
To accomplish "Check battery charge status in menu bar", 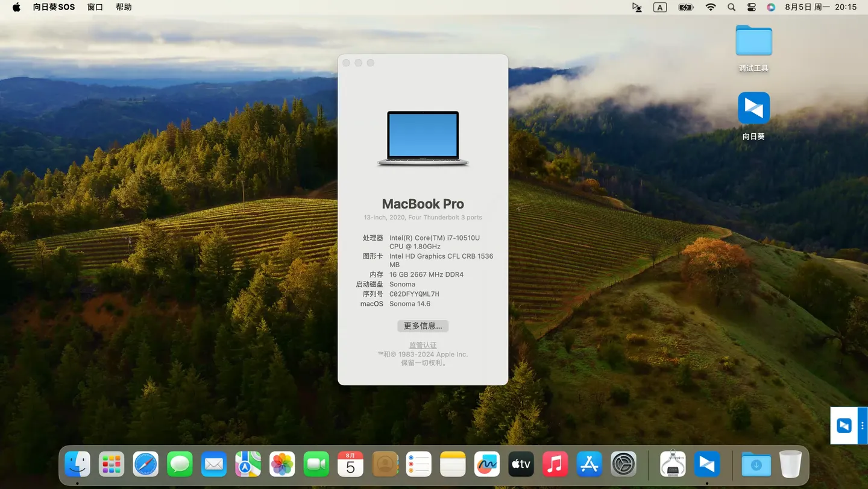I will coord(685,7).
